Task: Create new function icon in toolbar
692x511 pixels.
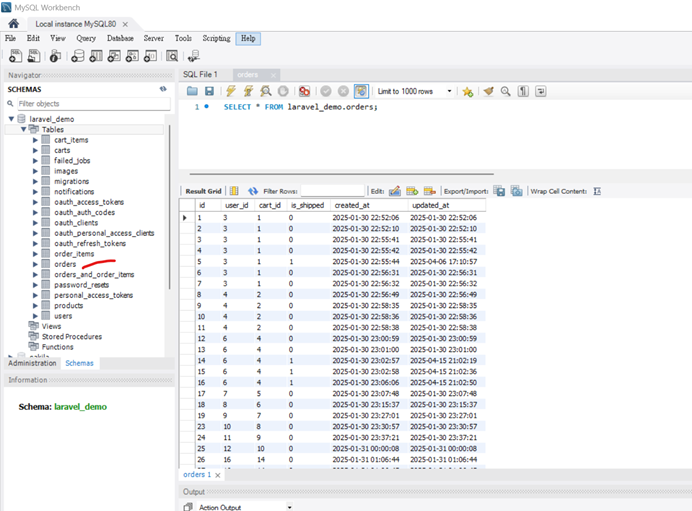Action: (x=150, y=56)
